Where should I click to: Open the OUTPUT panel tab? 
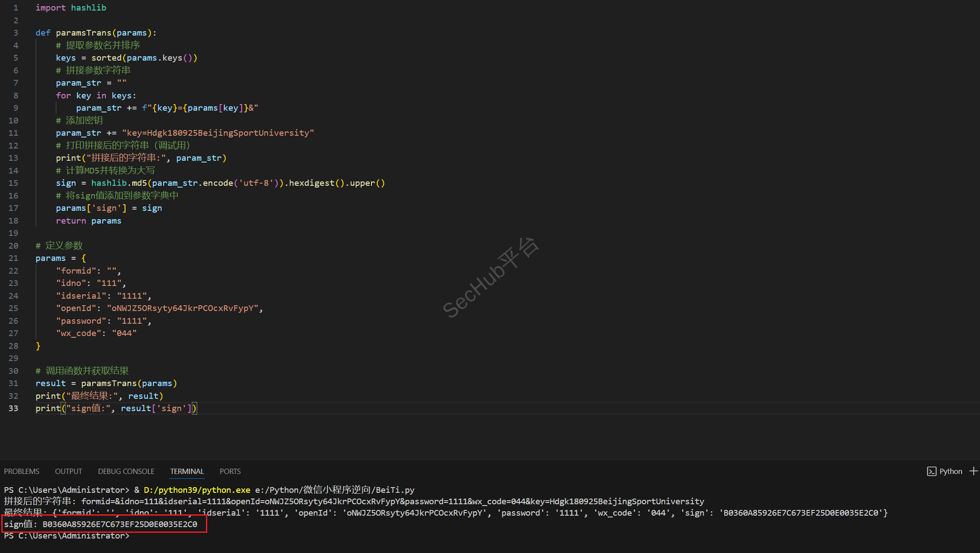[68, 471]
